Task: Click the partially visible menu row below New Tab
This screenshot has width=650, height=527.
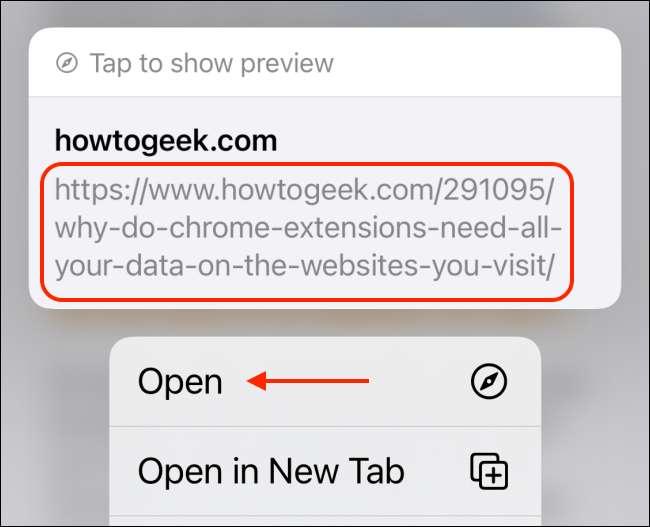Action: tap(325, 521)
